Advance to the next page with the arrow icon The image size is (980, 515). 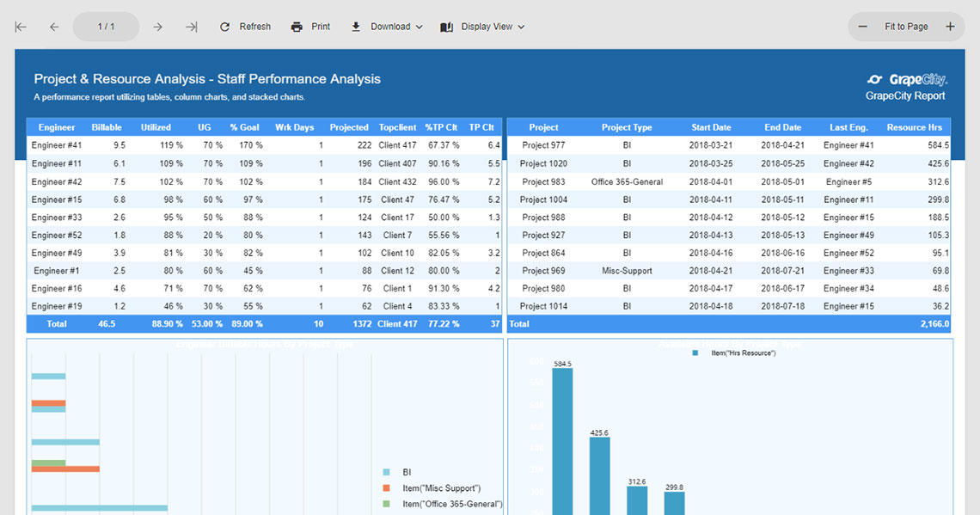157,27
